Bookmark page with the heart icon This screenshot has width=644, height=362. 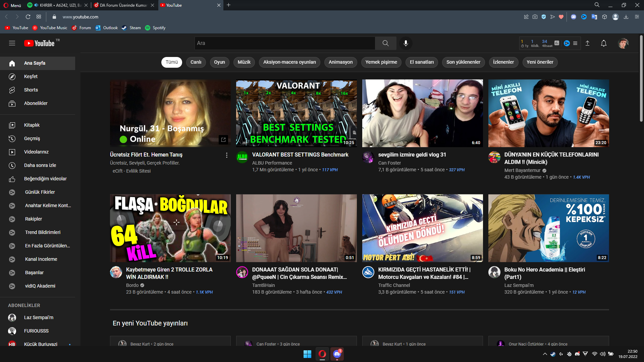[x=561, y=17]
